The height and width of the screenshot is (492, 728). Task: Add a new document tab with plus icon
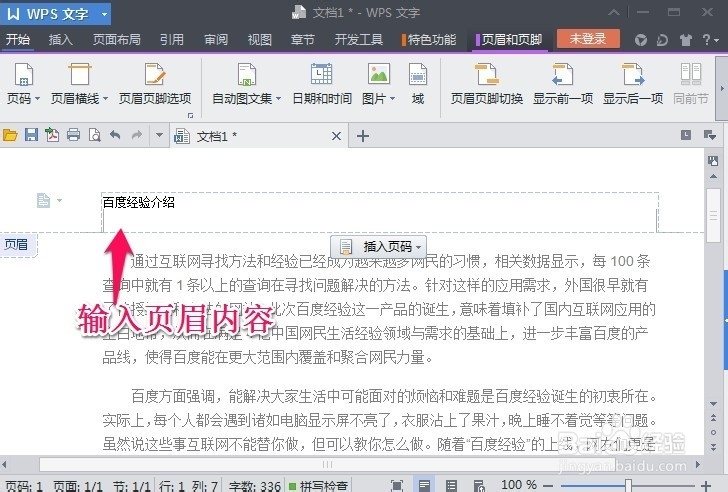tap(363, 136)
